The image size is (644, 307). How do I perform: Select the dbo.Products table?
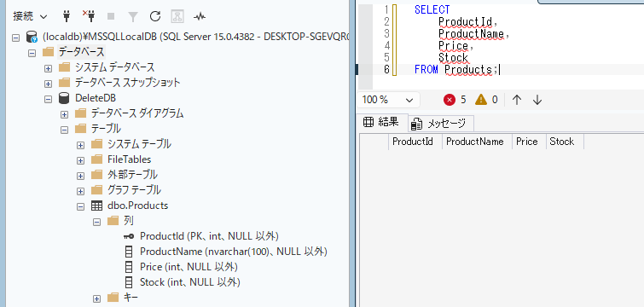137,206
